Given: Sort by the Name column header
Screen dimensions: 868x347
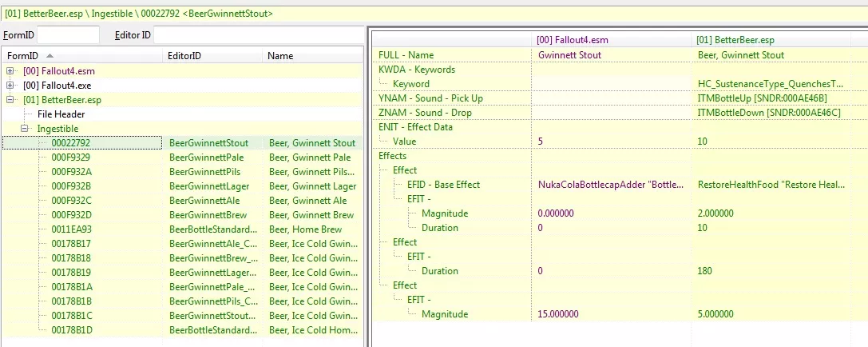Looking at the screenshot, I should [x=313, y=55].
